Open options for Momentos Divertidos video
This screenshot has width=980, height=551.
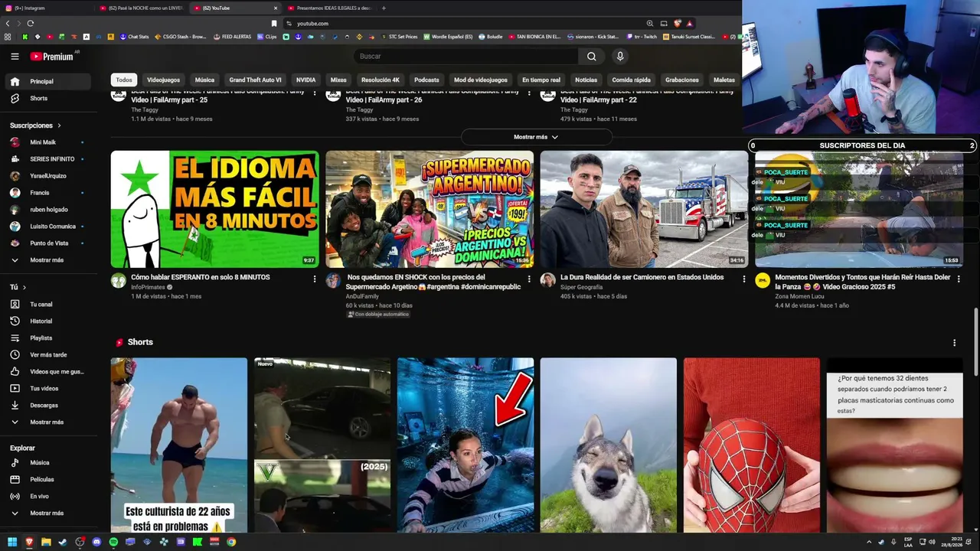[x=958, y=279]
